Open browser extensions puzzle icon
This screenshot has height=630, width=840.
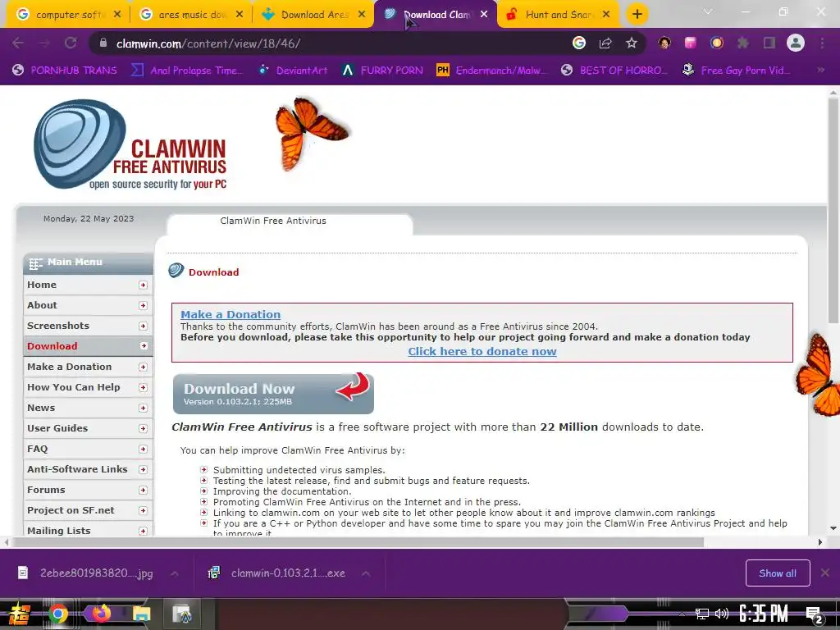743,43
